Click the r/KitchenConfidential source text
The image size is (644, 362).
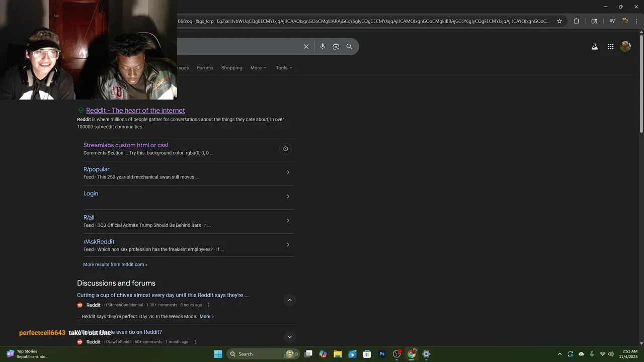click(123, 305)
